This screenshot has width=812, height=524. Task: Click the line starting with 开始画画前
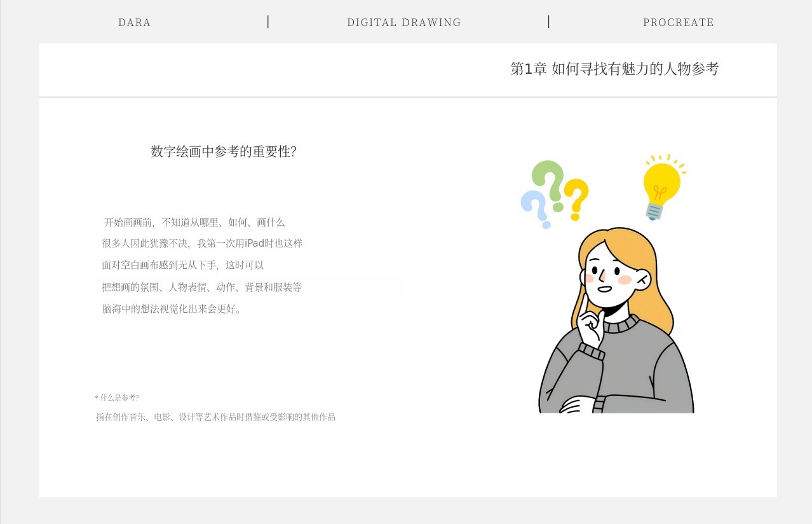[194, 223]
